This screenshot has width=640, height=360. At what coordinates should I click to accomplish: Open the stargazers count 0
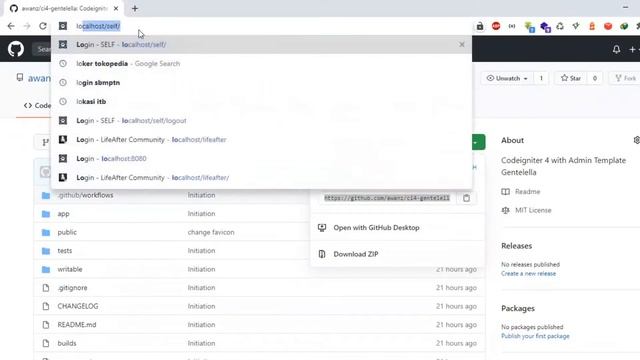click(595, 78)
